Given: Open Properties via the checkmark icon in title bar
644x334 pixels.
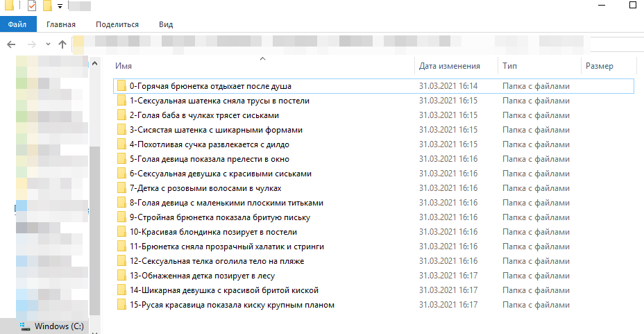Looking at the screenshot, I should (x=32, y=6).
